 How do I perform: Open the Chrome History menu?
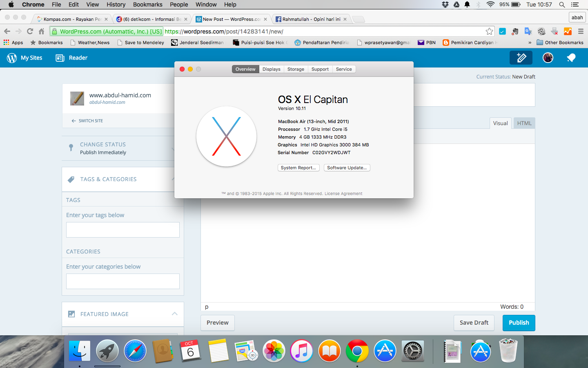pyautogui.click(x=116, y=4)
